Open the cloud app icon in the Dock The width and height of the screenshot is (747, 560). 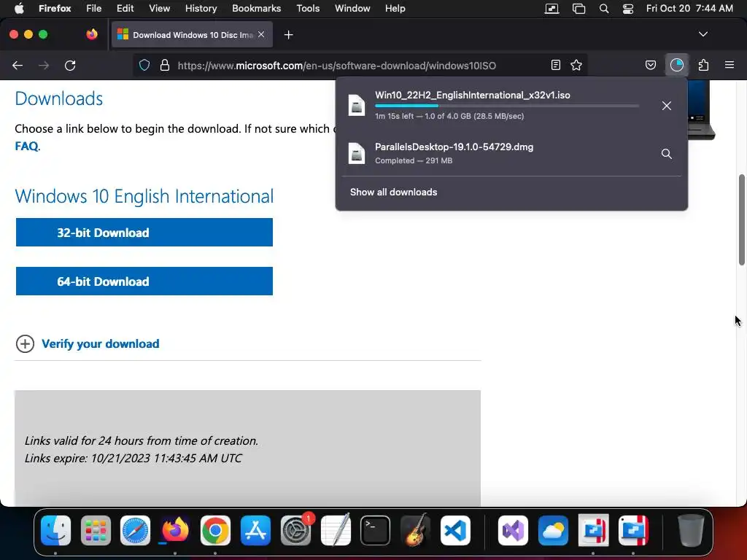(553, 530)
